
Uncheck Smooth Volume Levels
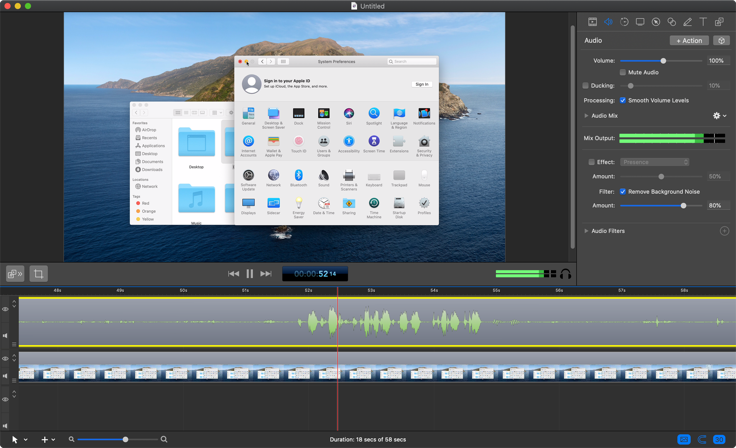pyautogui.click(x=623, y=100)
